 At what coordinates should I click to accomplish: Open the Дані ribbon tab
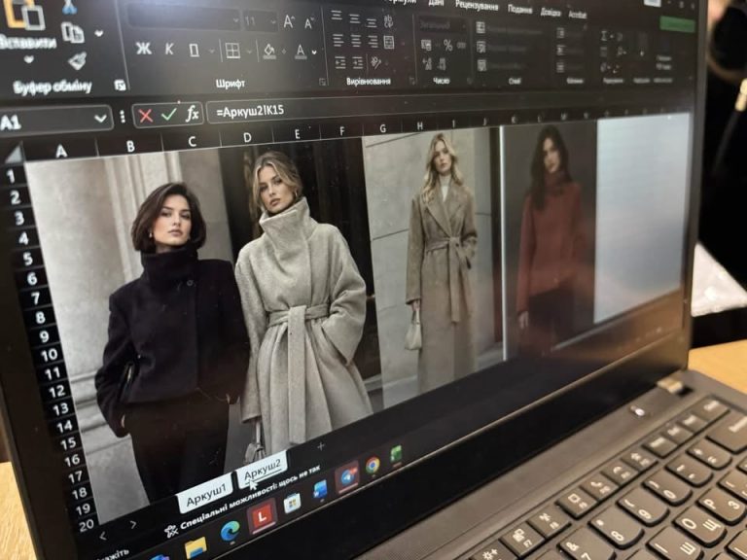[436, 3]
